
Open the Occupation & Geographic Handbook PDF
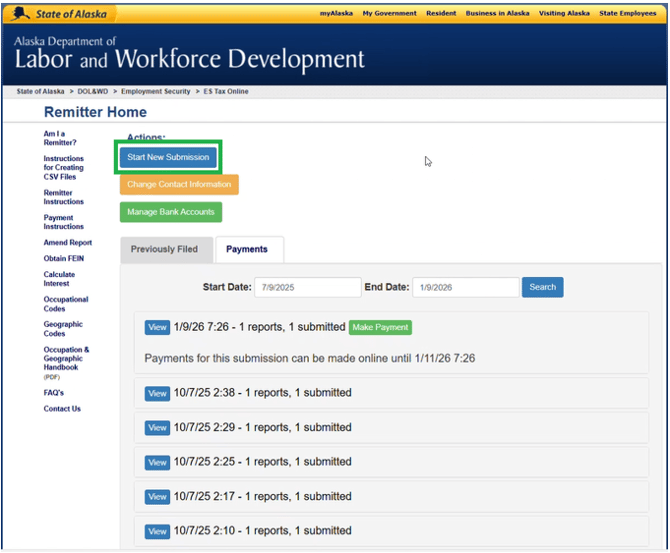click(66, 362)
